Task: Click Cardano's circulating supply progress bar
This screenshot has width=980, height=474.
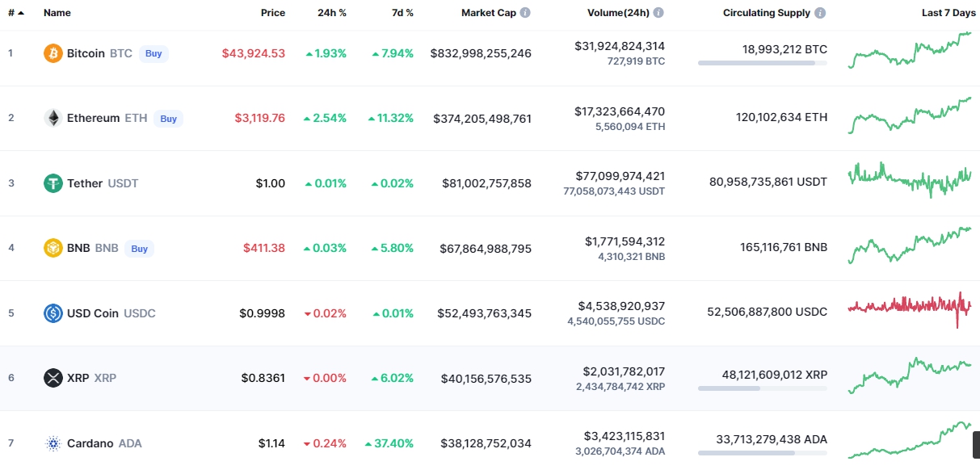Action: (x=763, y=453)
